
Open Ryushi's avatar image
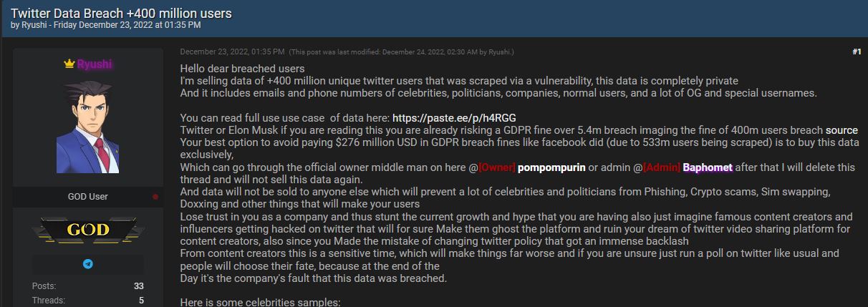87,127
